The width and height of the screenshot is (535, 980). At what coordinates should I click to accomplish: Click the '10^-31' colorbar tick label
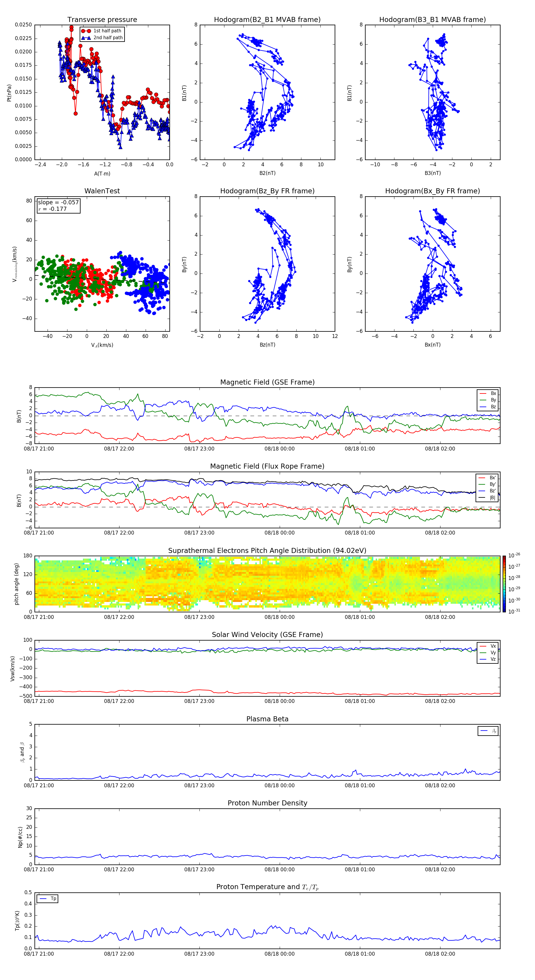click(x=514, y=611)
